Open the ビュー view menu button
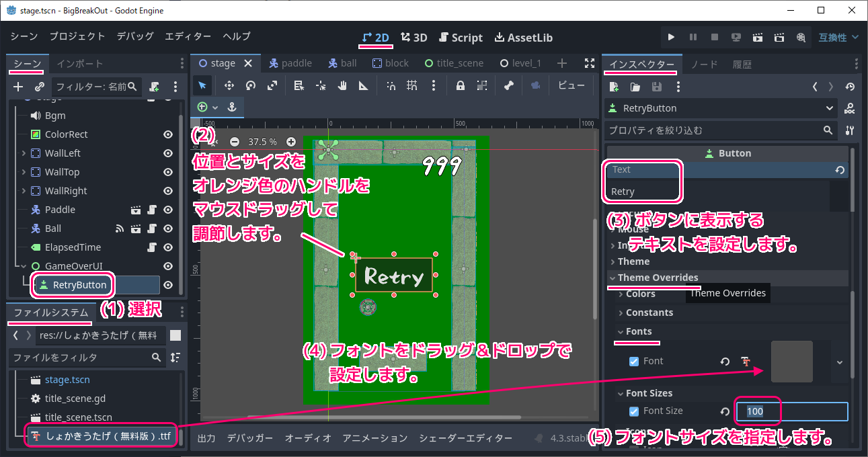The image size is (868, 457). pyautogui.click(x=571, y=85)
